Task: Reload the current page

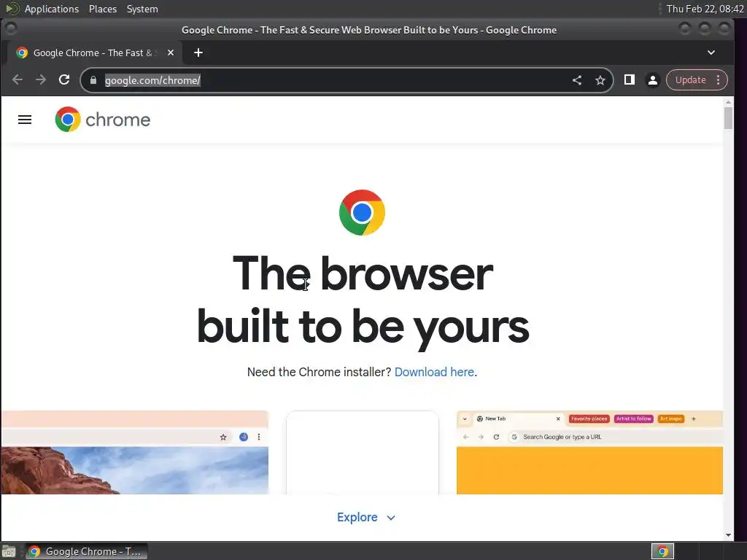Action: coord(64,80)
